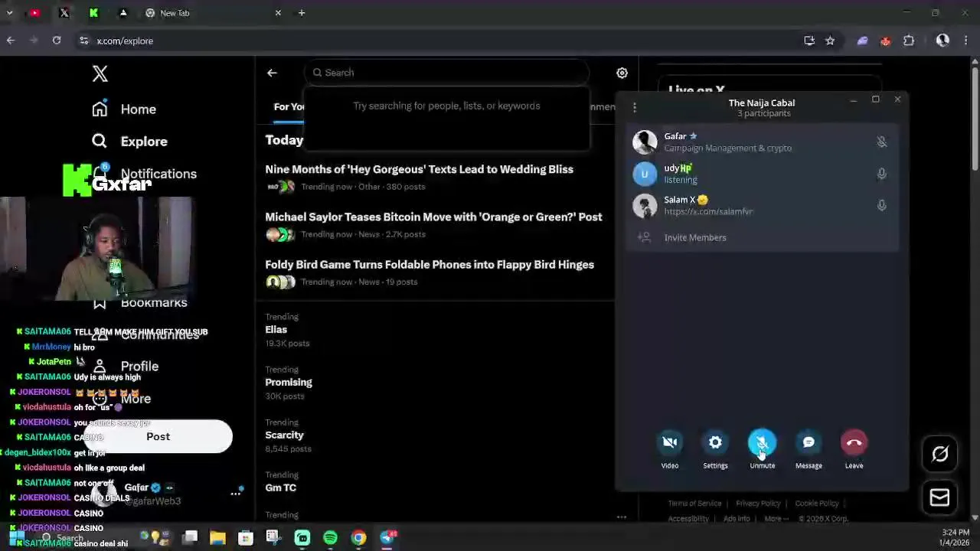Click the Home house icon
Viewport: 980px width, 551px height.
point(100,109)
